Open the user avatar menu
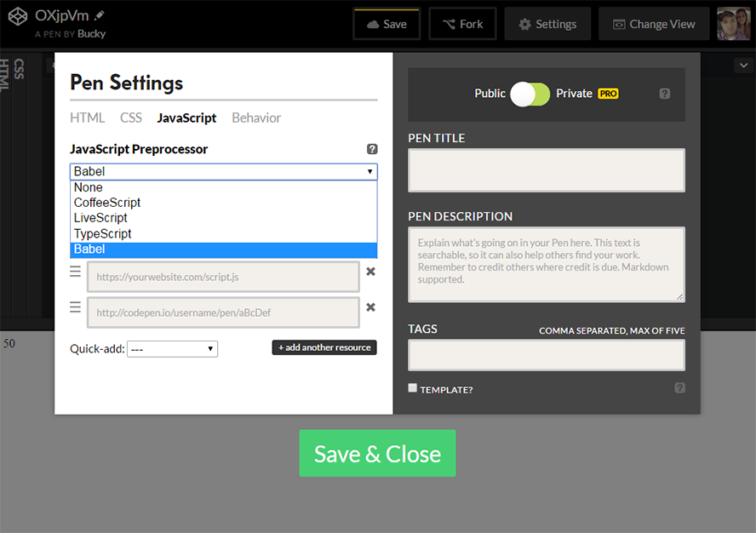Screen dimensions: 756x533 (x=733, y=24)
